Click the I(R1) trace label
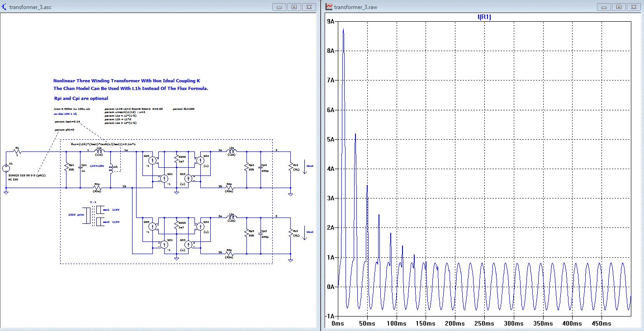 484,17
